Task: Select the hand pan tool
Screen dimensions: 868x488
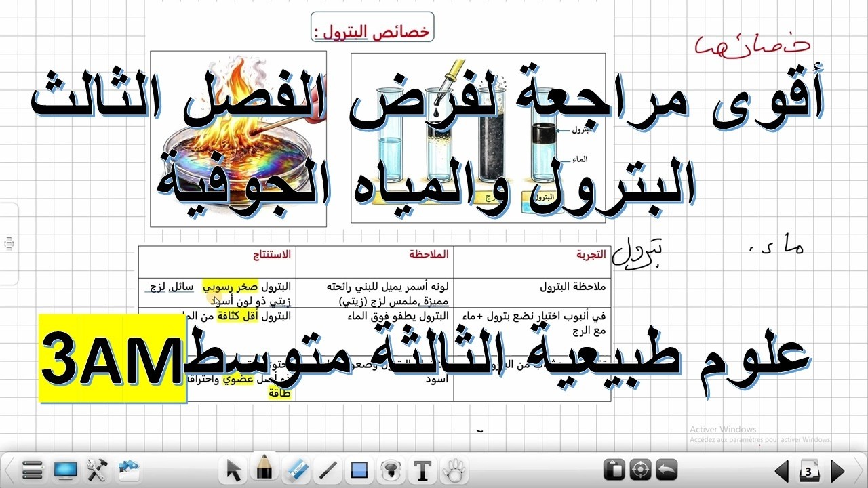Action: (454, 470)
